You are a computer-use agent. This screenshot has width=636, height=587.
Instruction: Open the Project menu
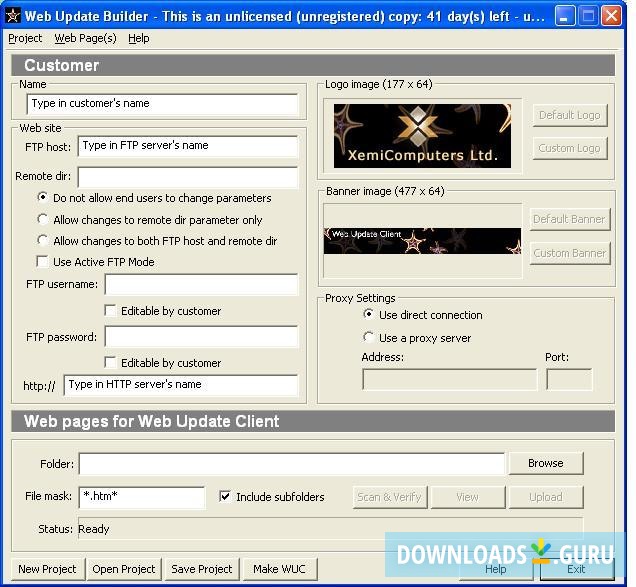coord(25,39)
